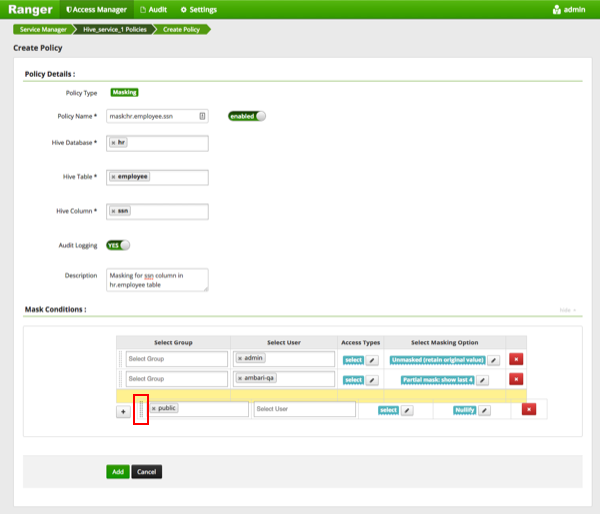
Task: Edit masking option for ambari-qa row
Action: pyautogui.click(x=482, y=380)
